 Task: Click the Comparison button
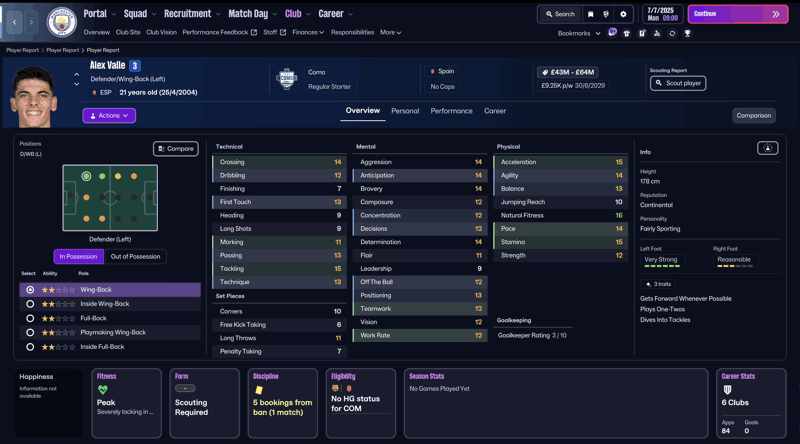pos(754,115)
